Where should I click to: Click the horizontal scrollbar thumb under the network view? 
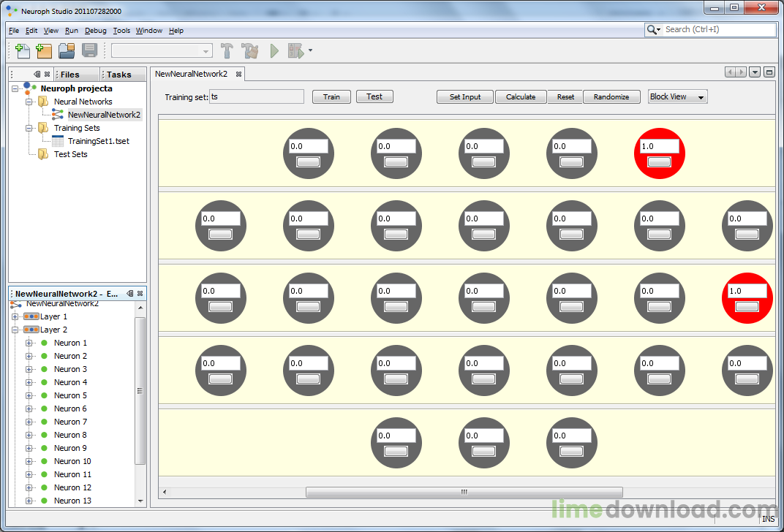point(464,492)
